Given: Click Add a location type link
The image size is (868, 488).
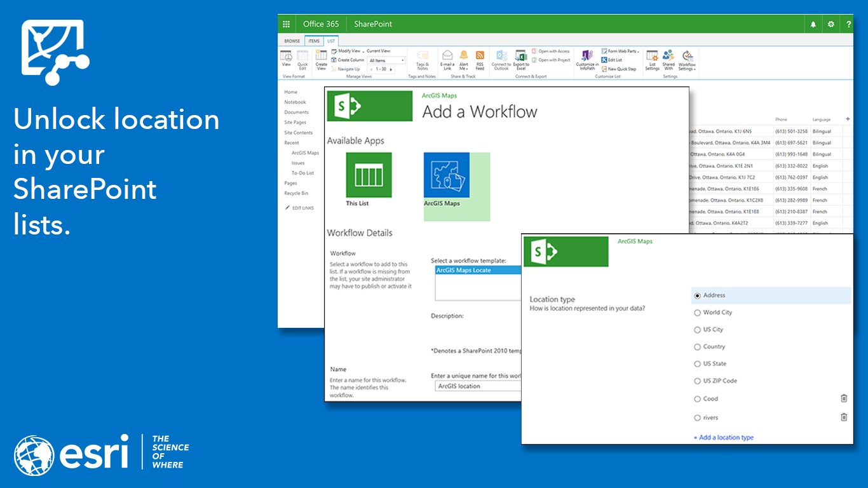Looking at the screenshot, I should click(x=724, y=437).
